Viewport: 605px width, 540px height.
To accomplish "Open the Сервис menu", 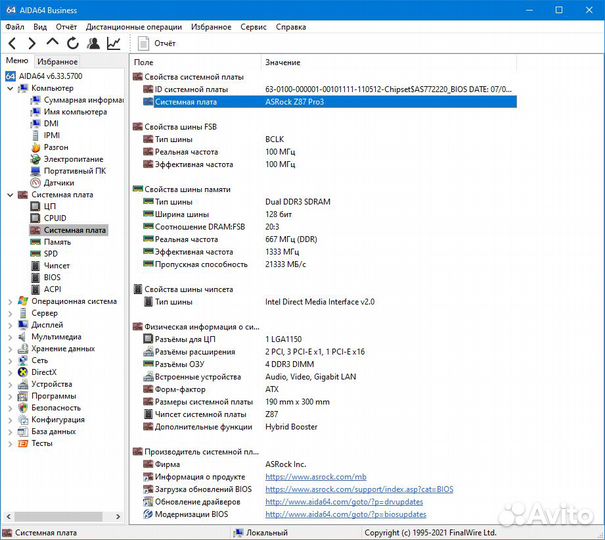I will pyautogui.click(x=253, y=27).
